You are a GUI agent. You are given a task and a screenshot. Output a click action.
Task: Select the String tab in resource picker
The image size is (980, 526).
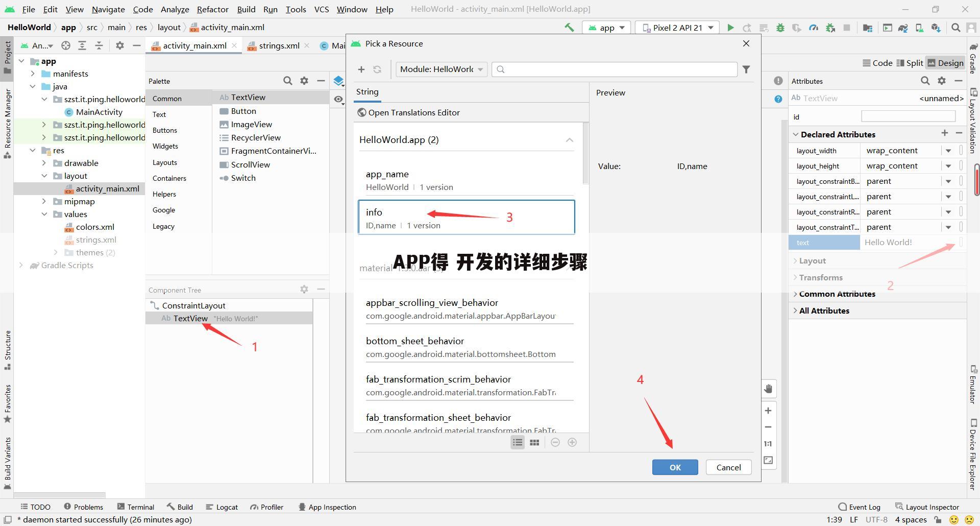pyautogui.click(x=367, y=92)
